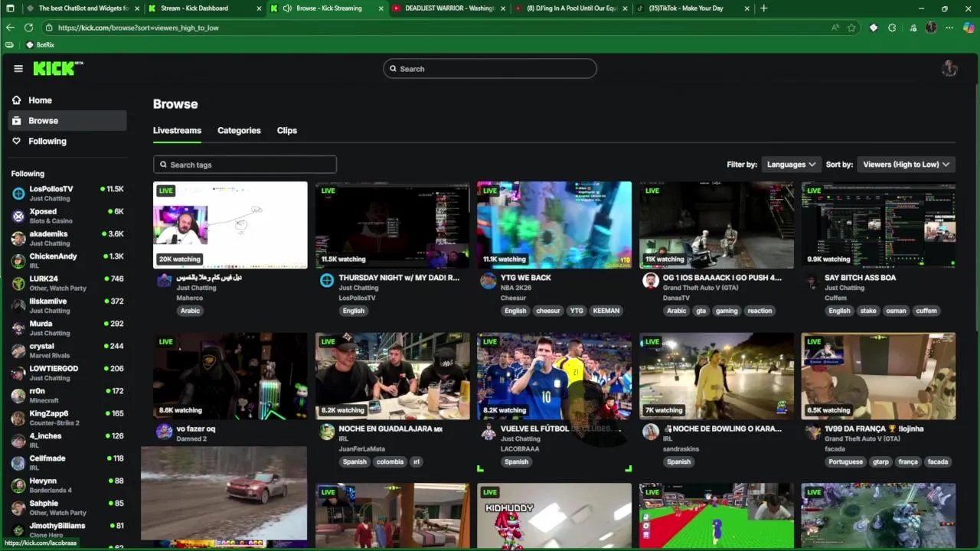Open Viewers (High to Low) sort dropdown
Screen dimensions: 980x551
906,165
